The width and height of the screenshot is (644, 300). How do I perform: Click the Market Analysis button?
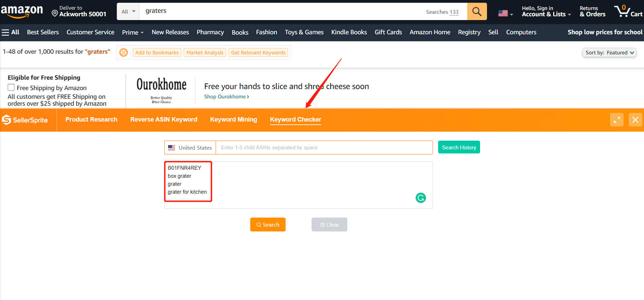point(205,53)
